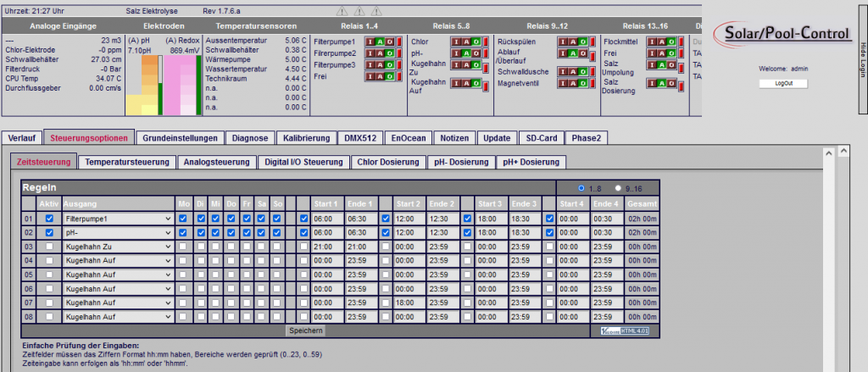Set Salz Dosierung relay to O
868x372 pixels.
tap(671, 84)
